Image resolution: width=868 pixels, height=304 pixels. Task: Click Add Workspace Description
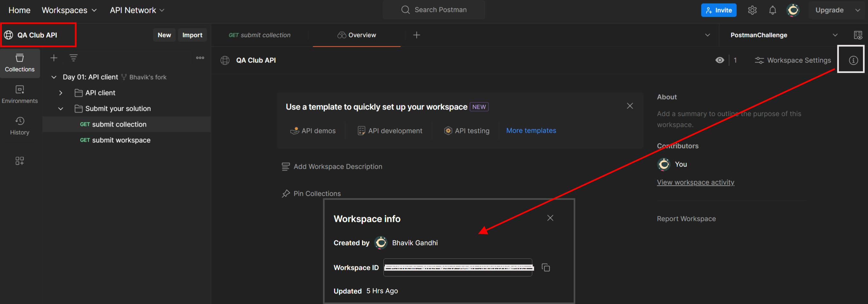click(332, 166)
